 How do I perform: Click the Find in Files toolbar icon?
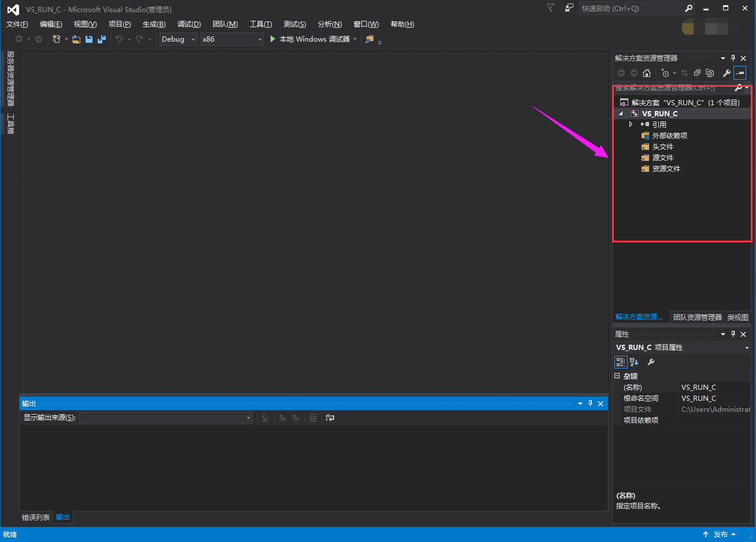point(370,39)
